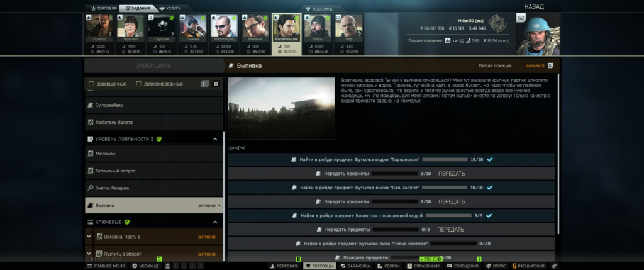
Task: Select the Супервайзер quest row
Action: pos(153,105)
